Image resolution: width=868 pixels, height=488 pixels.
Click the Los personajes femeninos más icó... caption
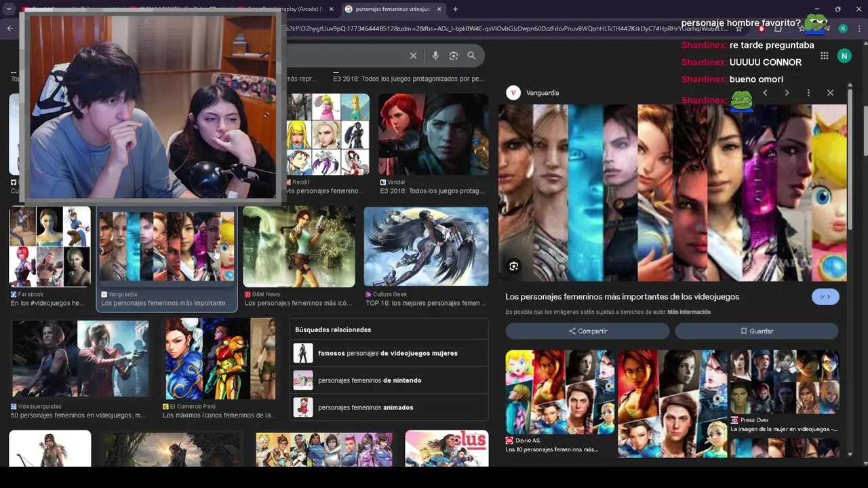(299, 303)
